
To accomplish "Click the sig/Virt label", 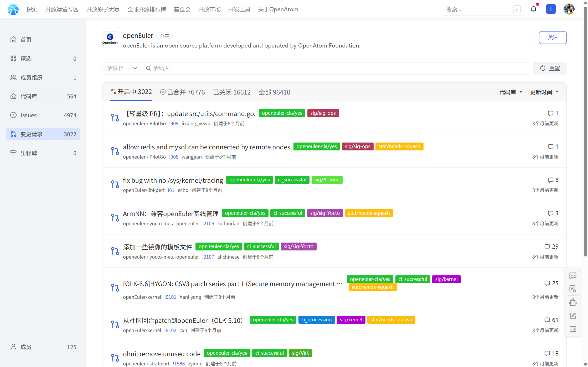I will (x=300, y=353).
